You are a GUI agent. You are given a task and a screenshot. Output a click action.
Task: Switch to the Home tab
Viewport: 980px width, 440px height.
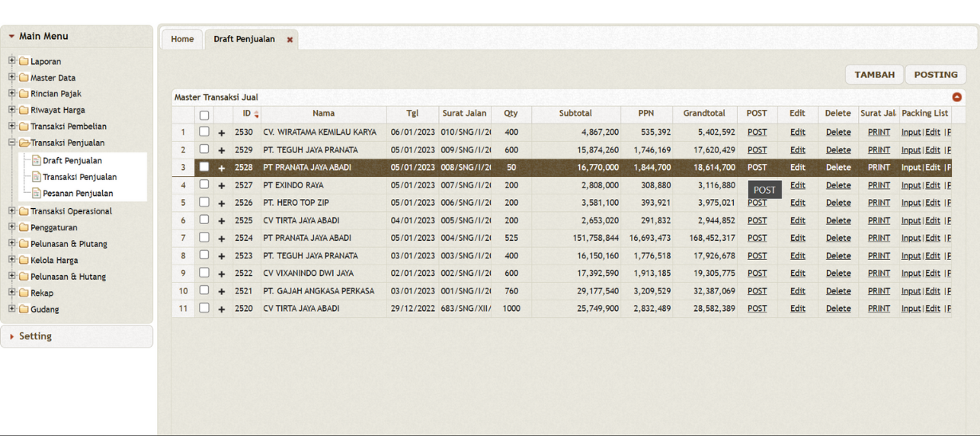click(182, 39)
